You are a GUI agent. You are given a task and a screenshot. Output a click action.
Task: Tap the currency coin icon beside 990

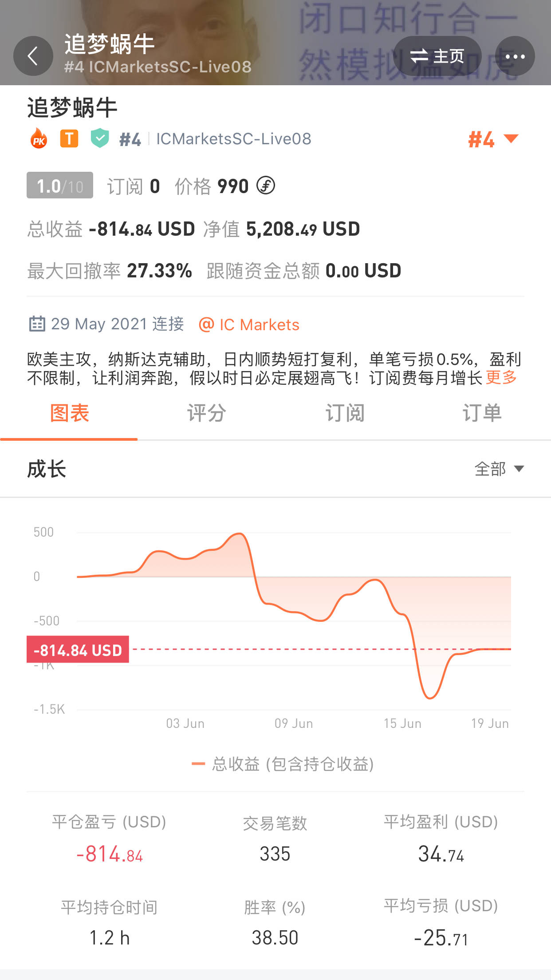point(266,186)
